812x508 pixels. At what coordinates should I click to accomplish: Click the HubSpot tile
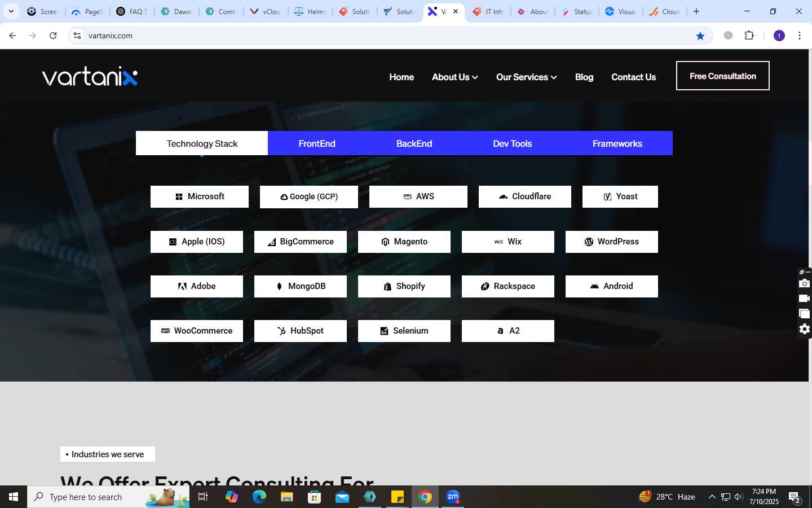pos(301,331)
